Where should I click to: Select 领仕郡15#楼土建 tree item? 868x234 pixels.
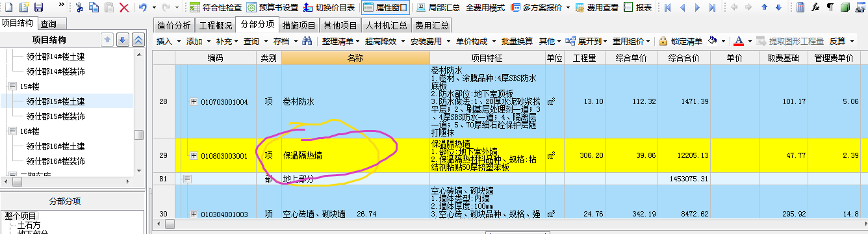coord(55,101)
